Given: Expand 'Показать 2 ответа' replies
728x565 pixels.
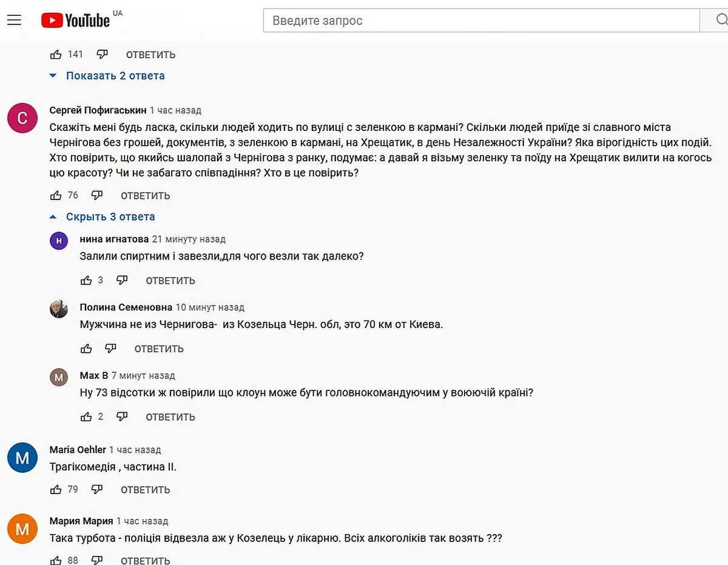Looking at the screenshot, I should (x=115, y=76).
